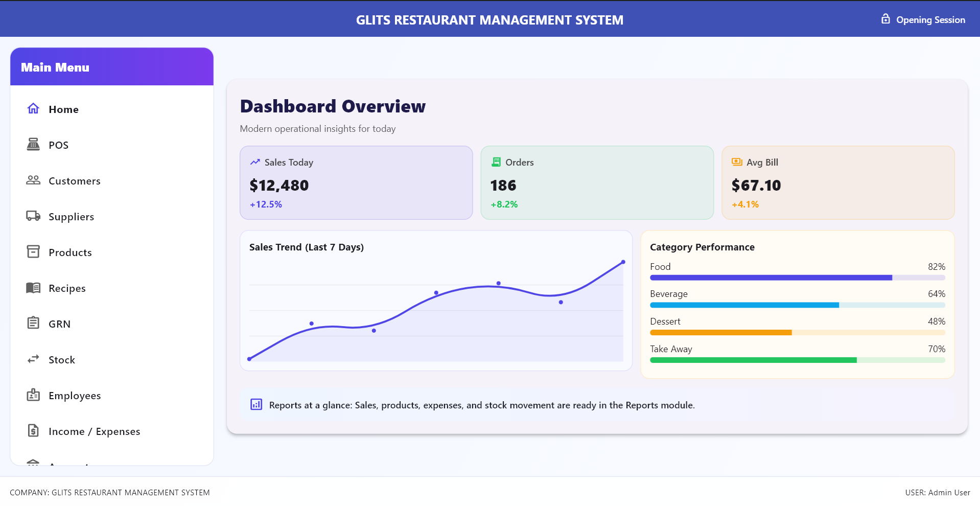Open the Main Menu header
980x506 pixels.
click(55, 66)
